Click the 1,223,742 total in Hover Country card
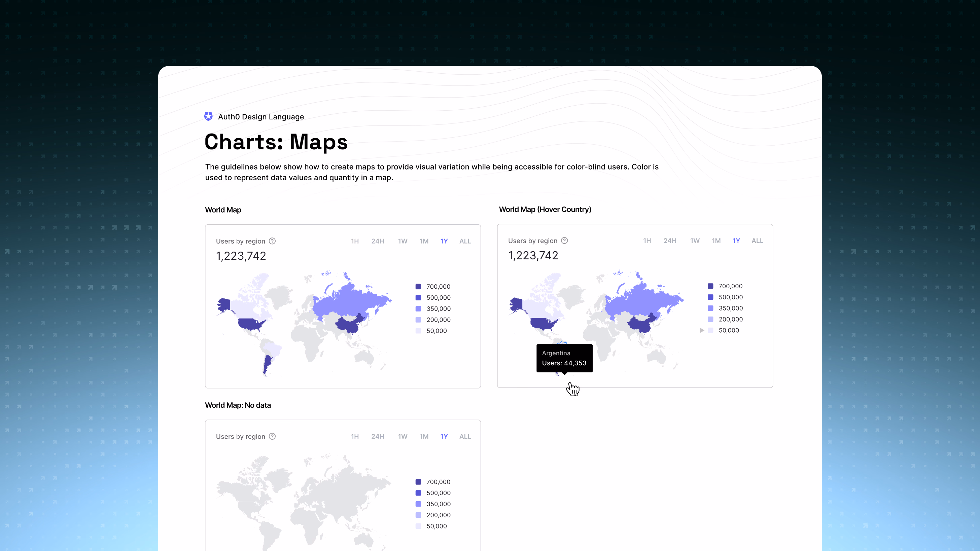Image resolution: width=980 pixels, height=551 pixels. coord(533,256)
